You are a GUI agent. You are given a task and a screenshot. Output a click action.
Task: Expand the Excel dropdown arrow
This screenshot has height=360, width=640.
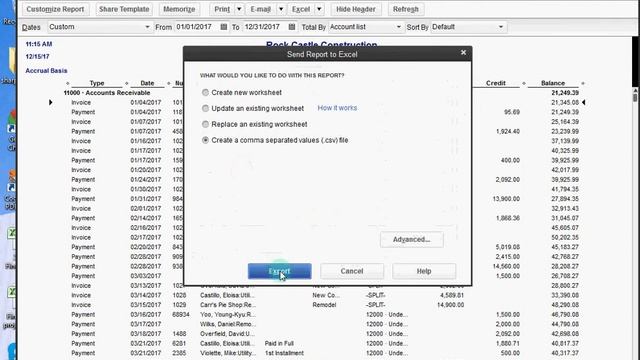[x=319, y=9]
